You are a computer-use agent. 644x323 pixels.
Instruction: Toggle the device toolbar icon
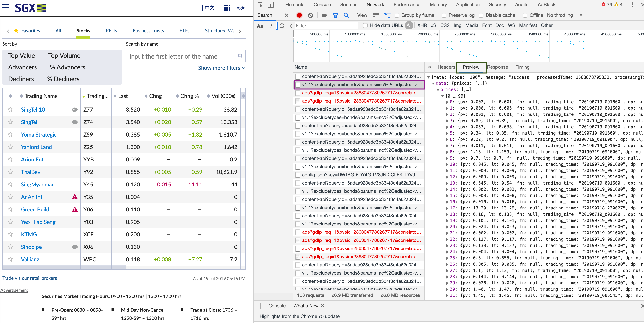click(271, 5)
